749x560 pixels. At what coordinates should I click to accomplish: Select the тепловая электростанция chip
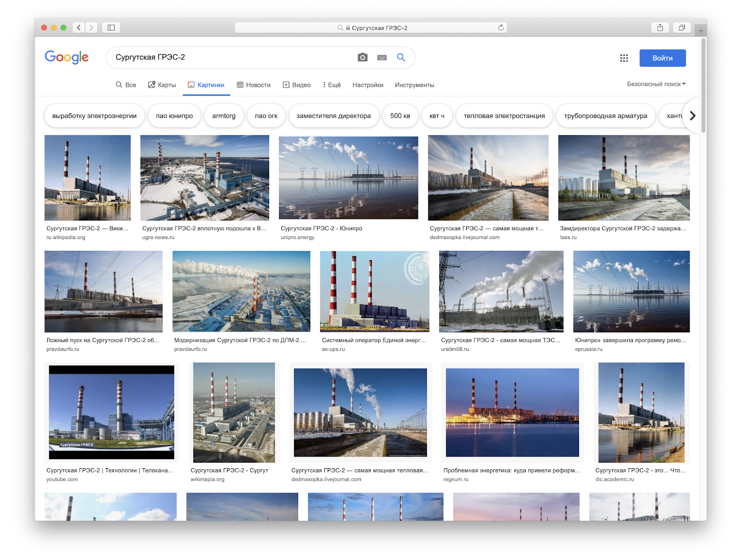(504, 116)
